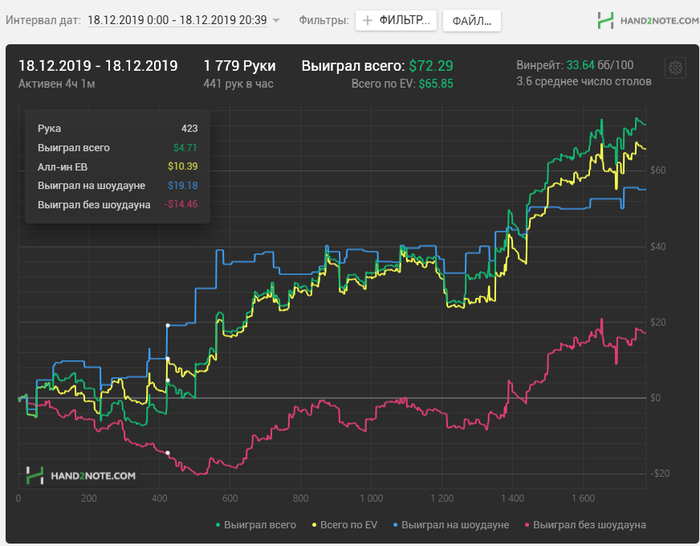The height and width of the screenshot is (546, 700).
Task: Click the ФАЙЛ... button
Action: 472,21
